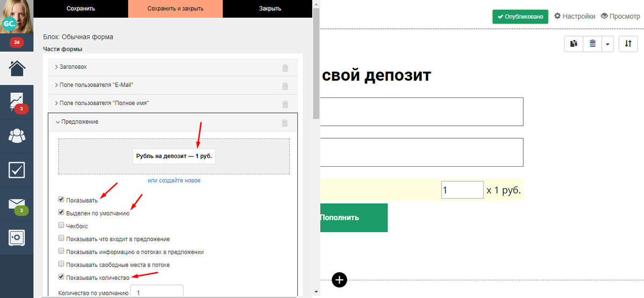Delete the E-Mail field form part
Viewport: 644px width, 298px height.
[285, 86]
